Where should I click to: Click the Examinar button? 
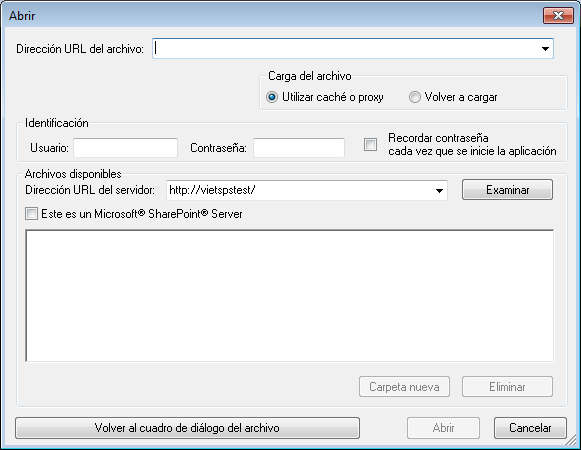coord(507,190)
